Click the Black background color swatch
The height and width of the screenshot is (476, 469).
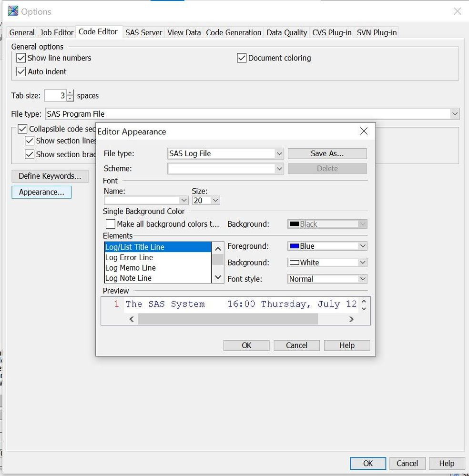[x=295, y=224]
